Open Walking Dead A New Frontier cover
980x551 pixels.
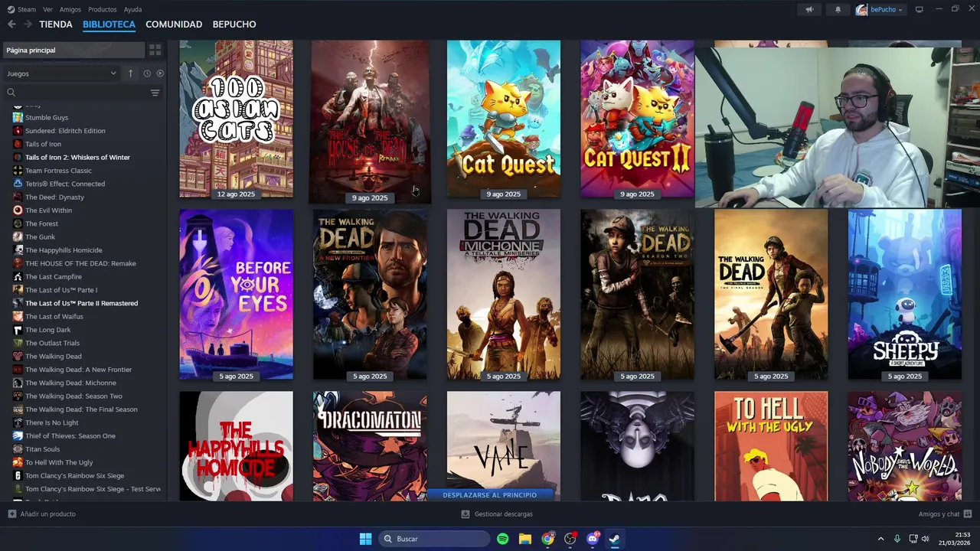[370, 295]
